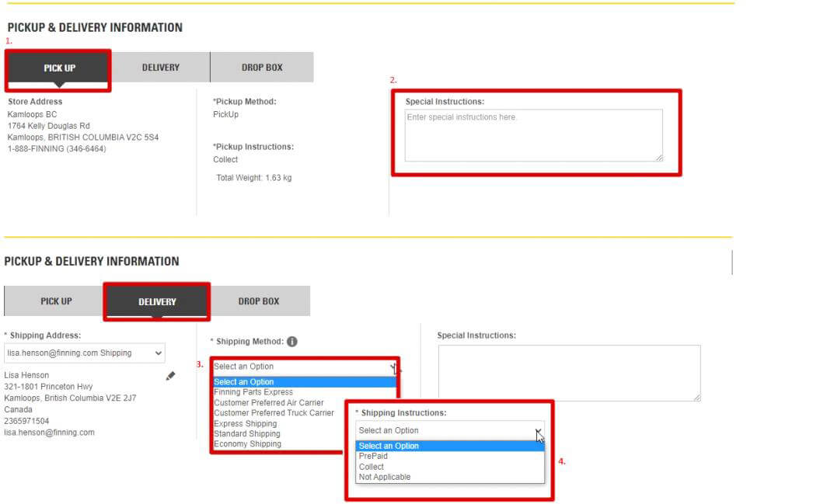Click the Special Instructions box with placeholder text

(x=533, y=135)
